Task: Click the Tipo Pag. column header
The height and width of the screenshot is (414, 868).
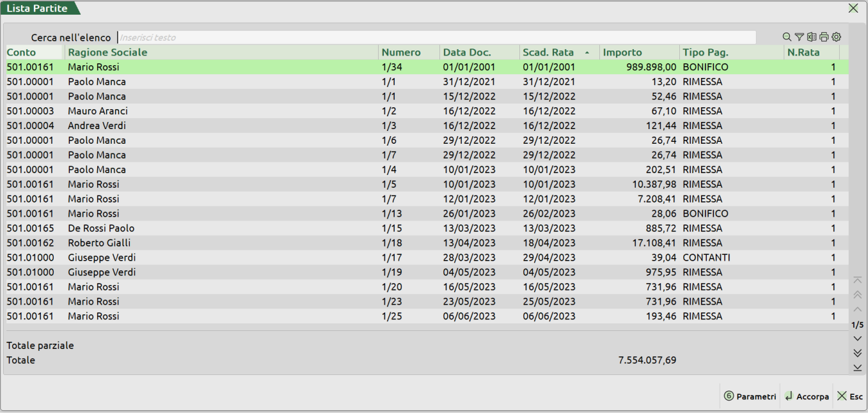Action: tap(706, 52)
